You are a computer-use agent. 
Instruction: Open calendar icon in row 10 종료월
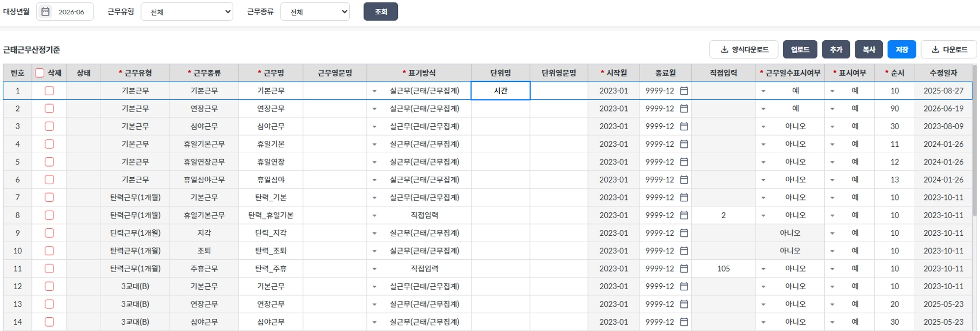click(x=684, y=250)
